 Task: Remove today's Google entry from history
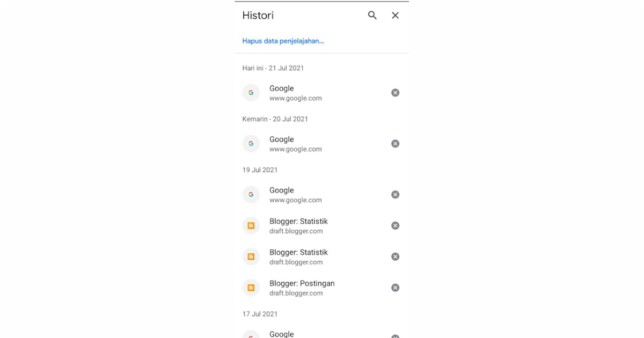click(x=395, y=92)
